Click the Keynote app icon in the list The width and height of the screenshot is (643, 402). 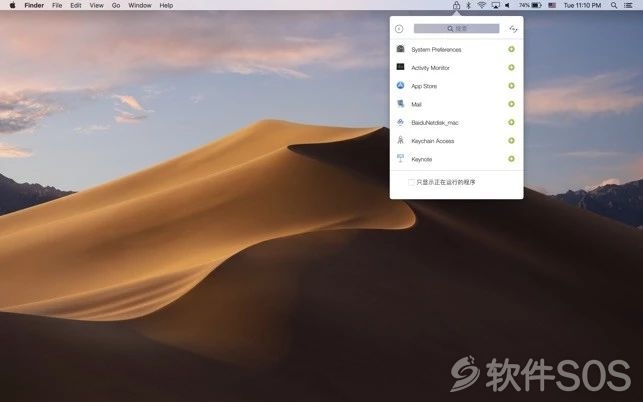click(401, 158)
